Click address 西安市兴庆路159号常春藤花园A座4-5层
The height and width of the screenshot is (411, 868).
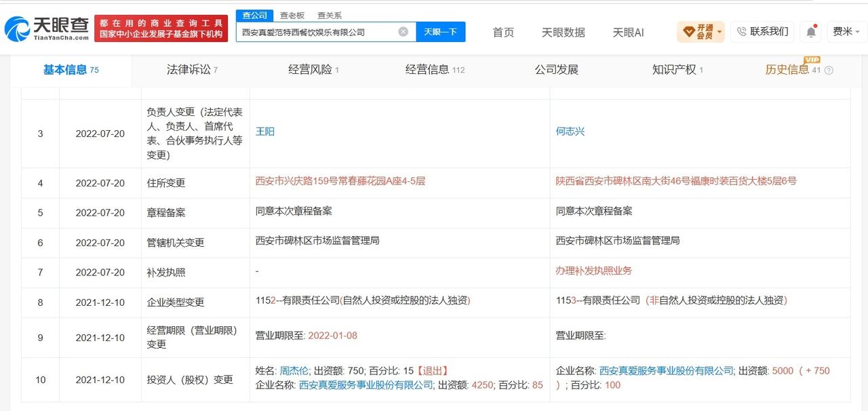pyautogui.click(x=340, y=181)
